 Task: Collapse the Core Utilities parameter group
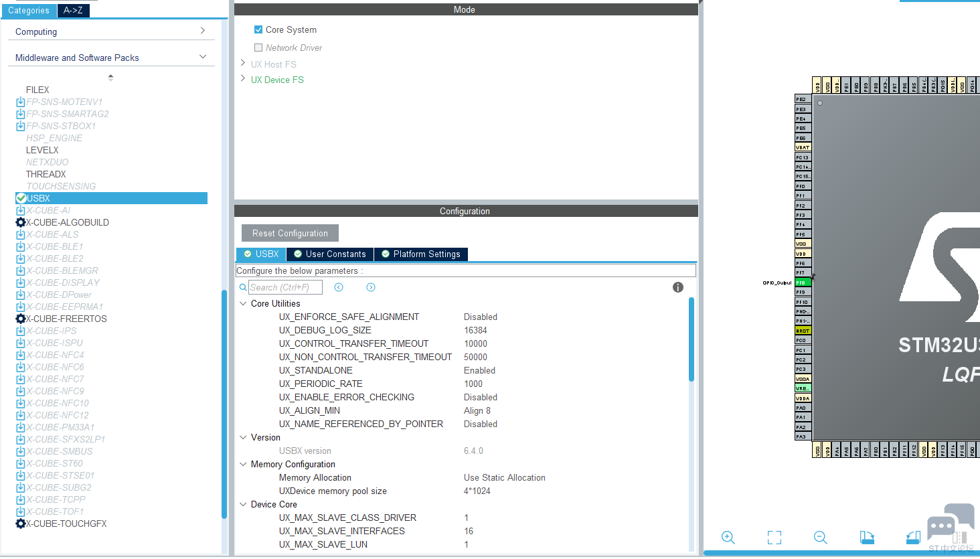click(243, 303)
